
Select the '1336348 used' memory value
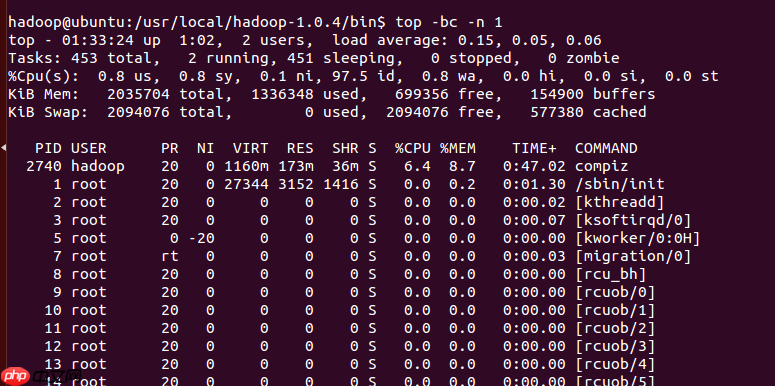(304, 94)
